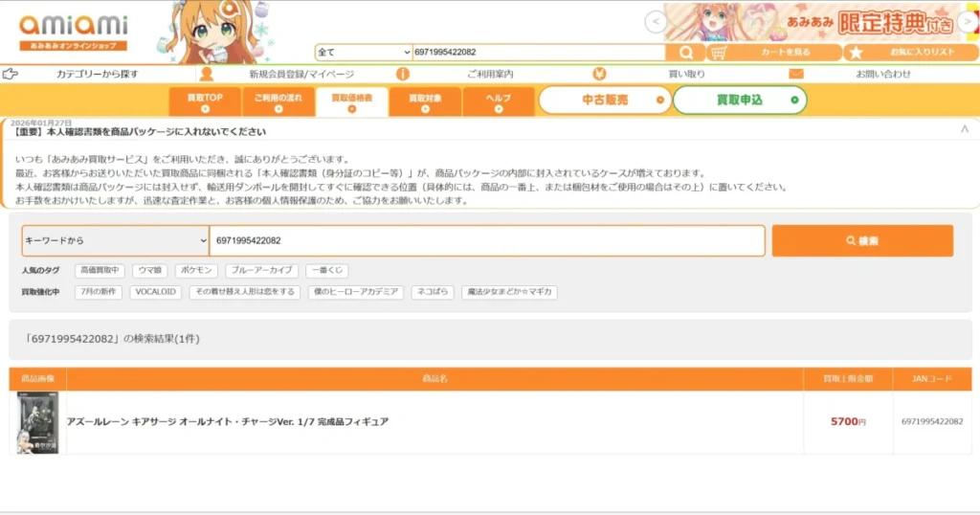Click the 5700円 price cell

(x=848, y=422)
